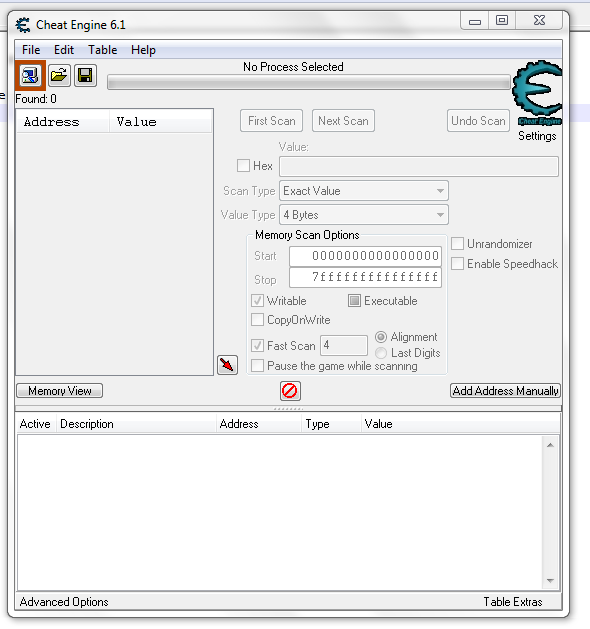590x629 pixels.
Task: Click the Undo Scan button
Action: (478, 121)
